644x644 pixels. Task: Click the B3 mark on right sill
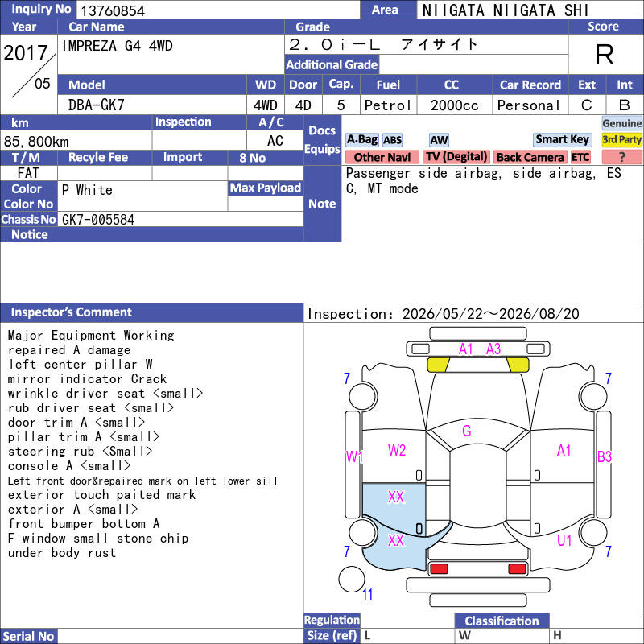(605, 456)
